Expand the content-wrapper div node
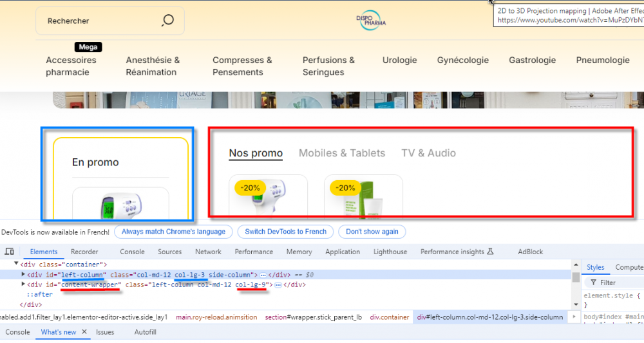The image size is (644, 343). point(23,284)
